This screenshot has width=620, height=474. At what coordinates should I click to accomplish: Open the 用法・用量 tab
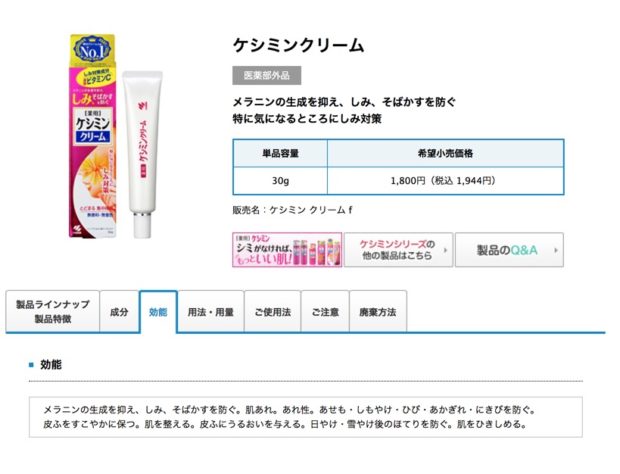211,312
